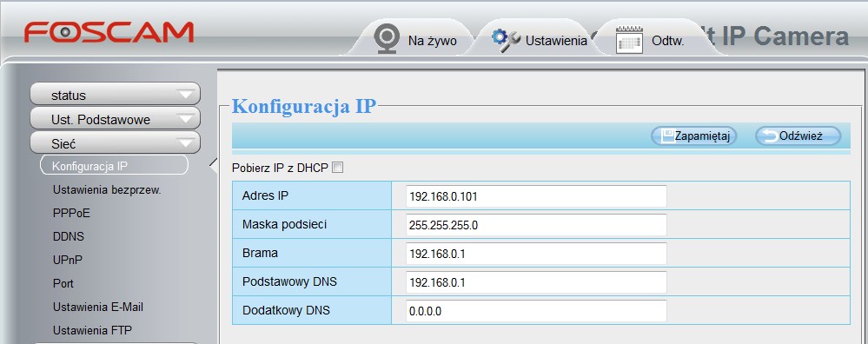Click the Adres IP label
This screenshot has height=344, width=868.
point(265,195)
